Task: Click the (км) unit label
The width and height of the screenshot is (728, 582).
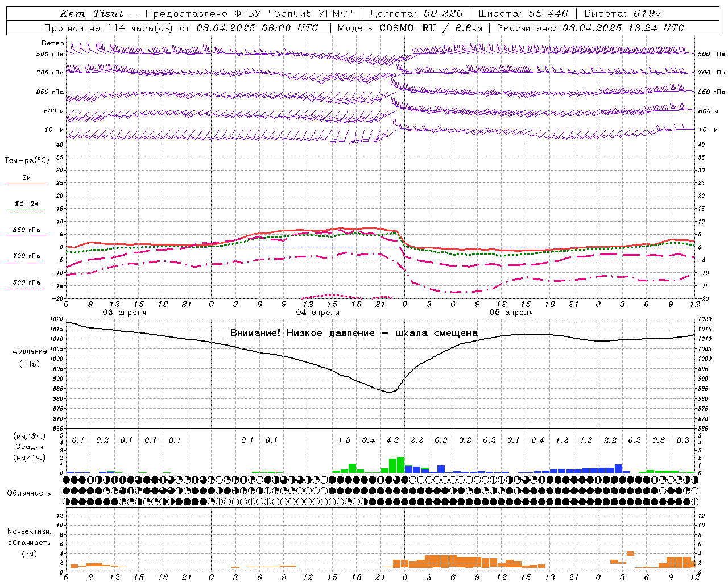Action: (x=29, y=554)
